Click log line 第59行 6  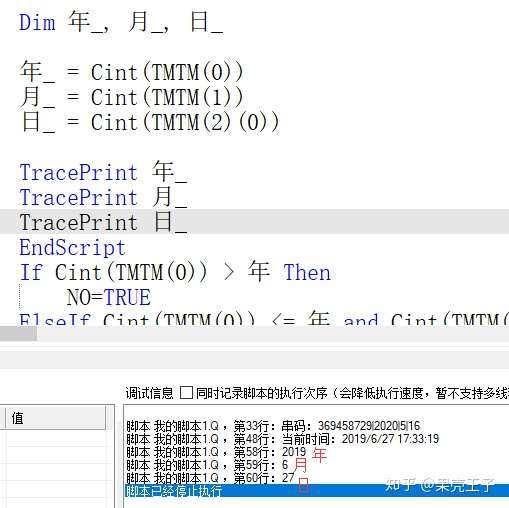coord(207,465)
